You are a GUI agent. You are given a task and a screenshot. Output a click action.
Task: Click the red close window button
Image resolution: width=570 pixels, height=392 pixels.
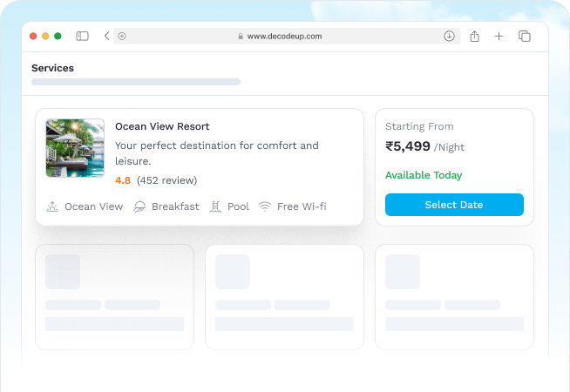tap(33, 36)
